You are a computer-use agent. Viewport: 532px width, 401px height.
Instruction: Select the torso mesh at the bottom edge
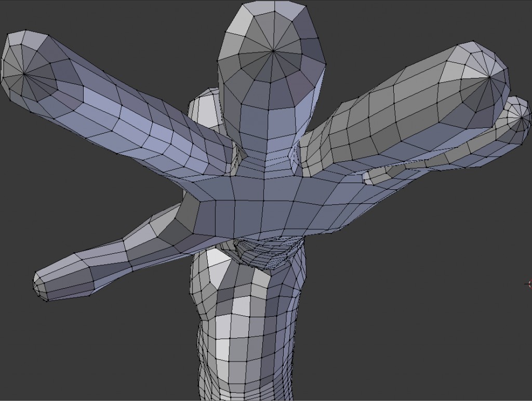pyautogui.click(x=244, y=385)
